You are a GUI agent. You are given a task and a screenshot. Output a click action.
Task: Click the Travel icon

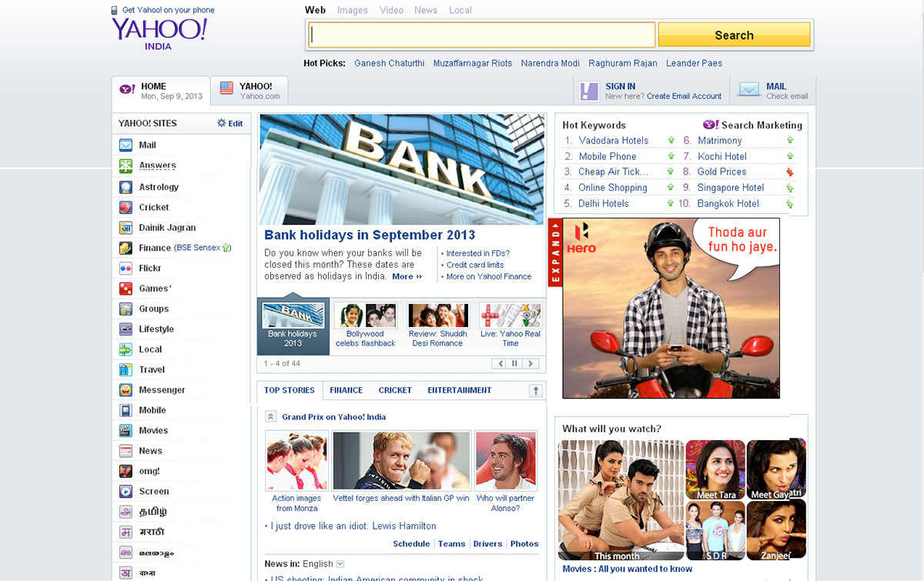[x=126, y=369]
